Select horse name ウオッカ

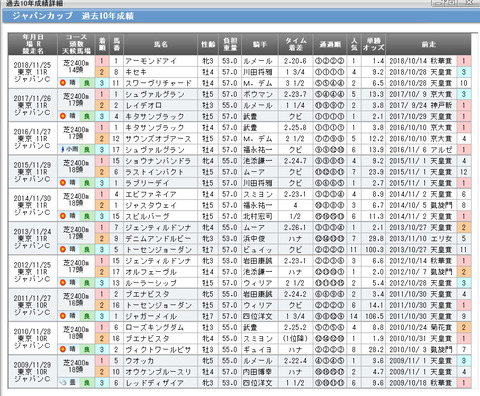tap(140, 361)
